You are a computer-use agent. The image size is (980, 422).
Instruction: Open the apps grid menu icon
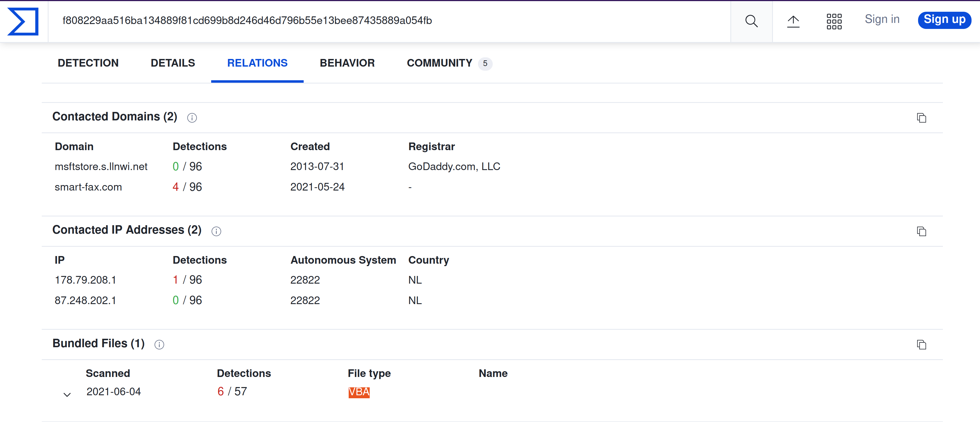pos(834,21)
